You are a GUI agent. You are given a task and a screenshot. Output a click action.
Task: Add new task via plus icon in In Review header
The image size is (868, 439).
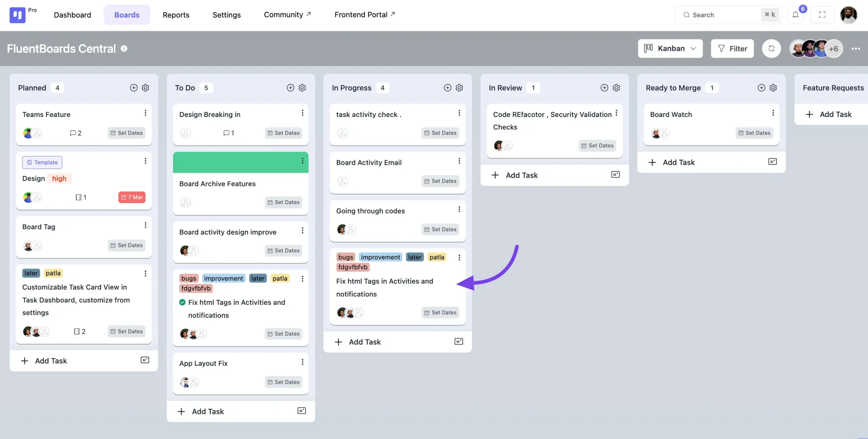[x=604, y=88]
